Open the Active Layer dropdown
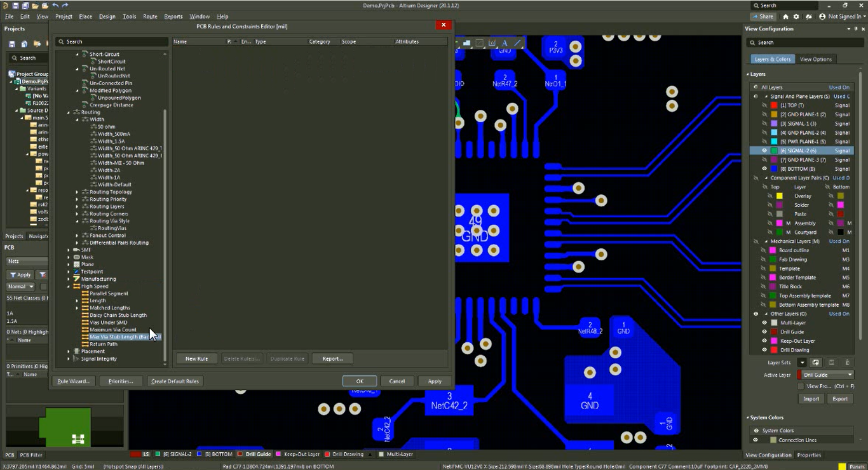This screenshot has width=868, height=470. (x=825, y=375)
